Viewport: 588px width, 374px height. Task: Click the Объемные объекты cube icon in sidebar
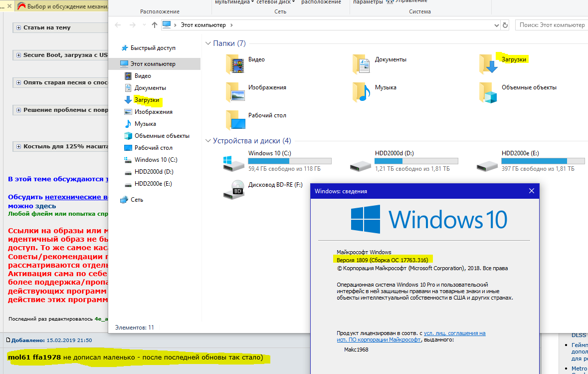[128, 136]
